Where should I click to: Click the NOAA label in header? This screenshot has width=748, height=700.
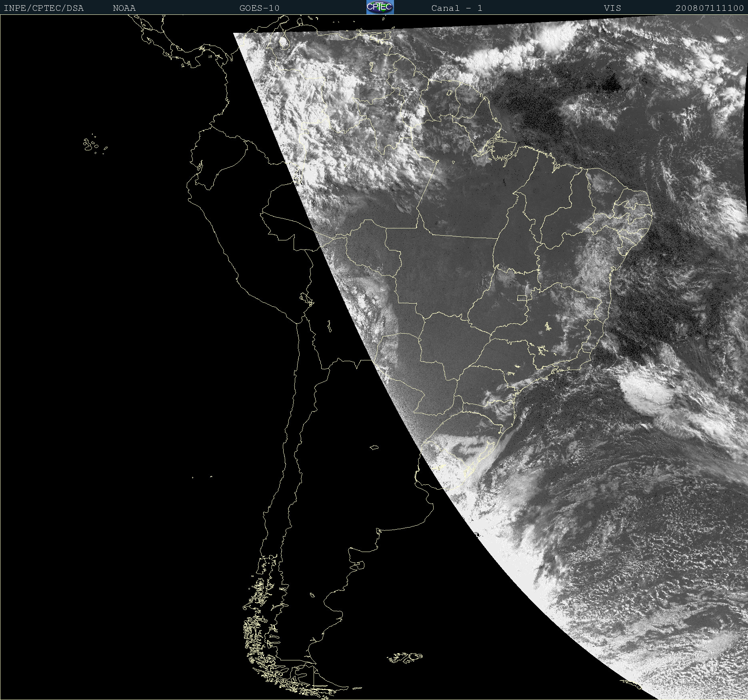pos(124,8)
